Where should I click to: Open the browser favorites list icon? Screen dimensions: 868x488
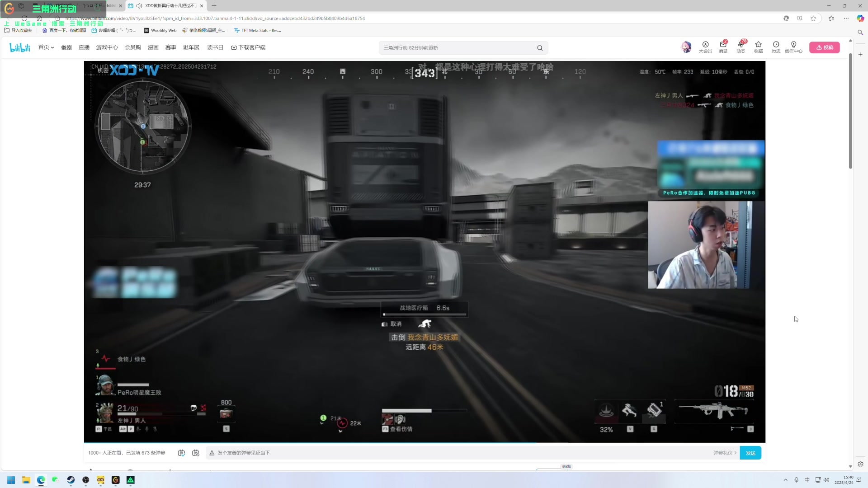[x=831, y=19]
